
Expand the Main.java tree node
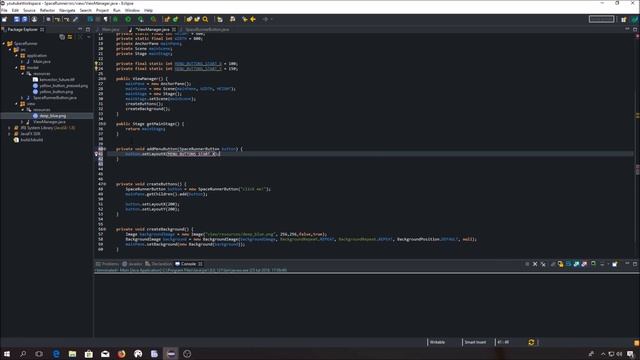(22, 62)
